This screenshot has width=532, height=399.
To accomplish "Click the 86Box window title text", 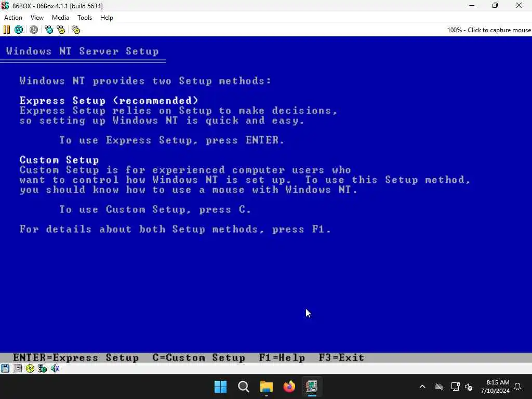I will point(57,6).
